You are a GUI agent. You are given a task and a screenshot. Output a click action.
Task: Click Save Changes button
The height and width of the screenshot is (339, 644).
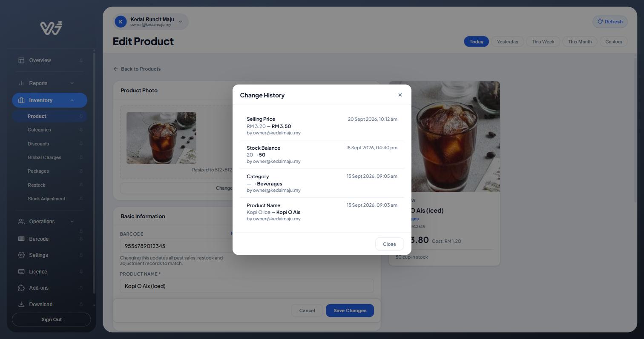point(350,311)
